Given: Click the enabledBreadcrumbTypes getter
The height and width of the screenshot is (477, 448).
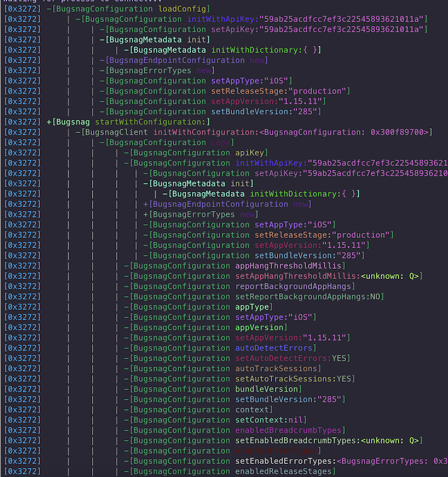Looking at the screenshot, I should tap(288, 430).
